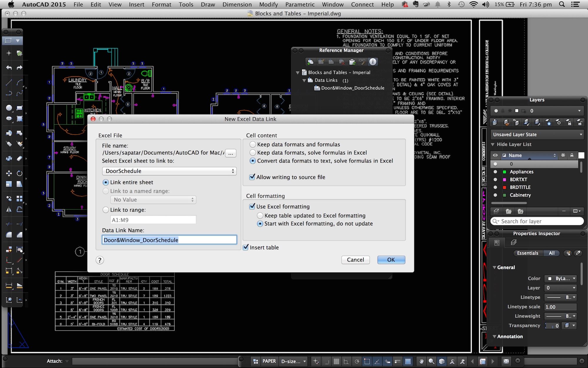Open the Dimension menu in AutoCAD
Viewport: 588px width, 368px height.
point(235,4)
